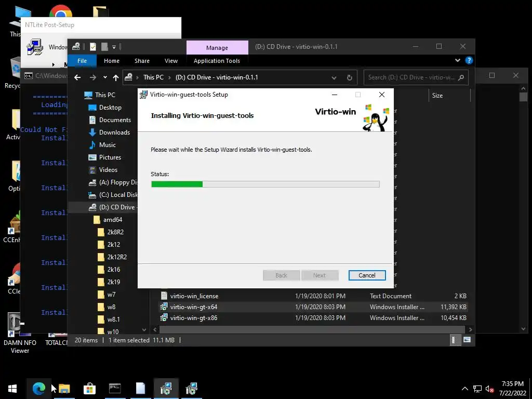The width and height of the screenshot is (532, 399).
Task: Open the w8.1 folder in the tree
Action: (x=113, y=320)
